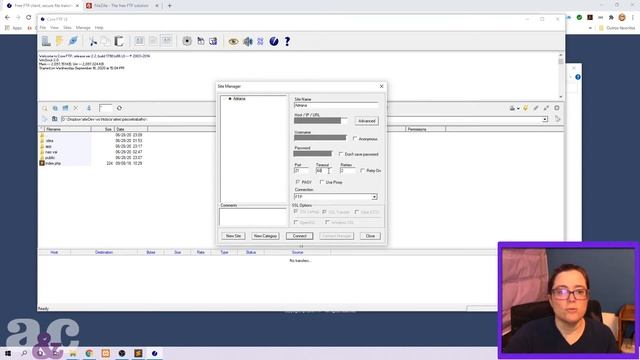Open the remote path dropdown arrow
The image size is (640, 360).
pyautogui.click(x=545, y=120)
